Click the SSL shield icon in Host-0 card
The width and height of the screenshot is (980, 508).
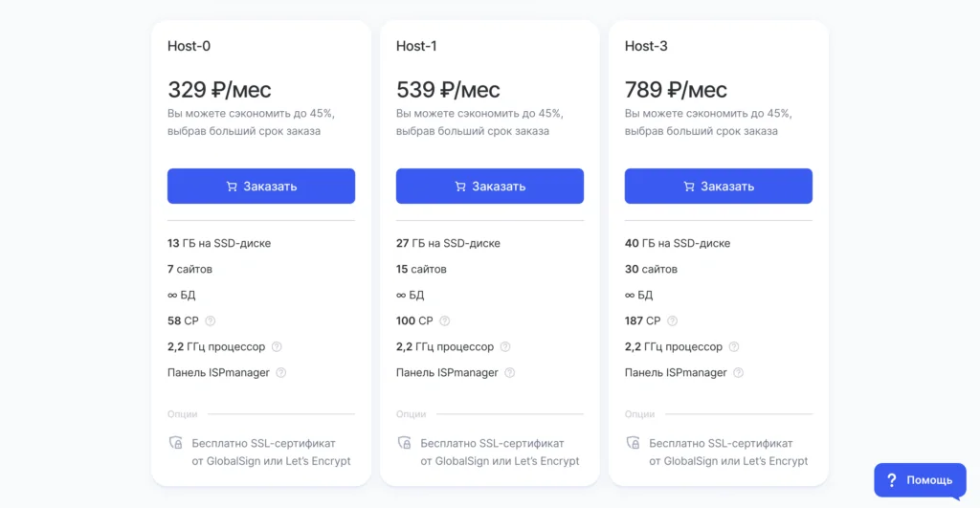[176, 443]
